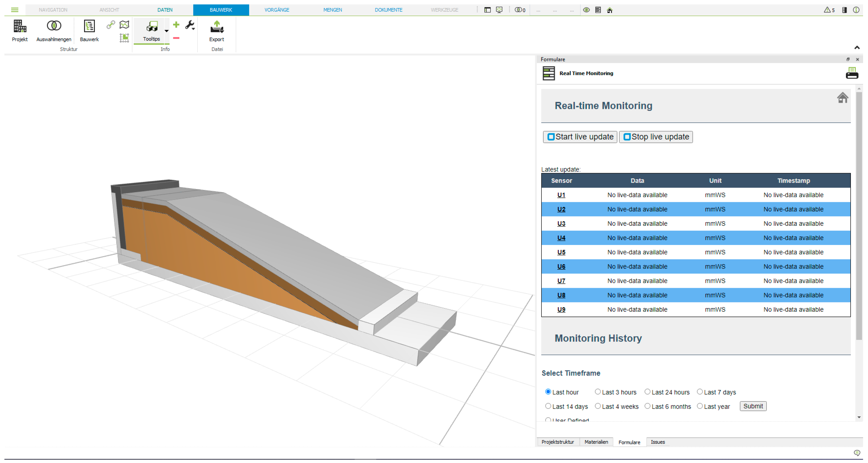Open the Materialien tab

pyautogui.click(x=596, y=442)
